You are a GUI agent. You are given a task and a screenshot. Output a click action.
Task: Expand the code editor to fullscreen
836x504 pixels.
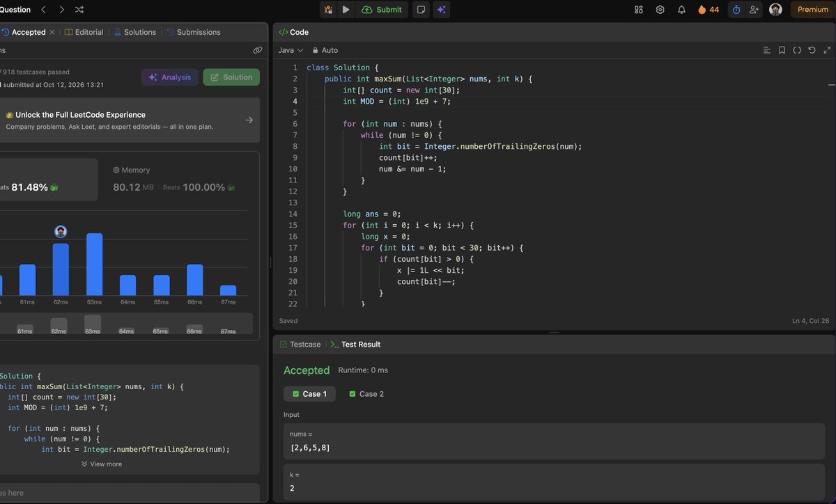tap(827, 50)
